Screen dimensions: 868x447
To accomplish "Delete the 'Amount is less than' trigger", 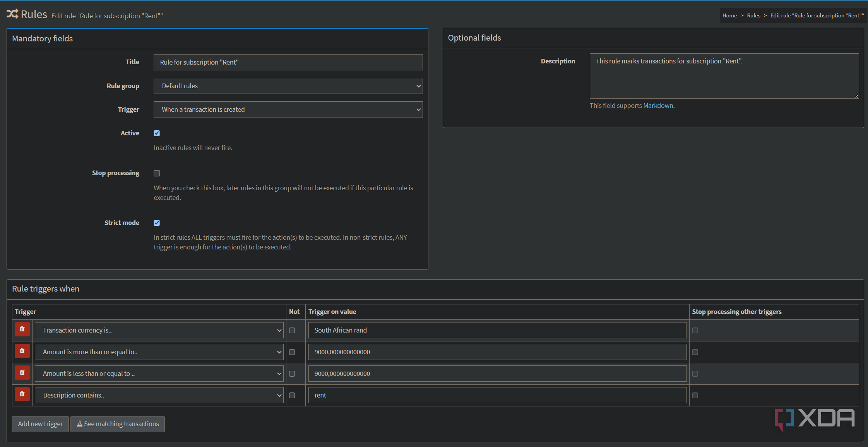I will pos(22,373).
